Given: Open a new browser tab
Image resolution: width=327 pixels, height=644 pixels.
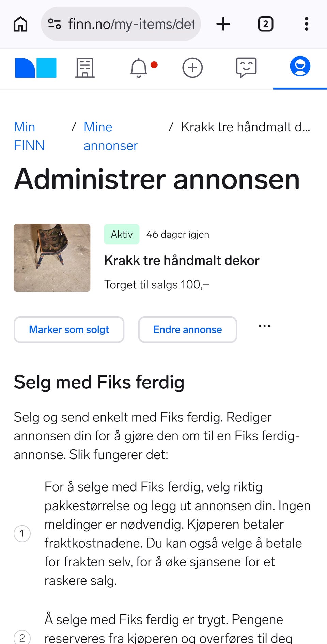Looking at the screenshot, I should 223,24.
